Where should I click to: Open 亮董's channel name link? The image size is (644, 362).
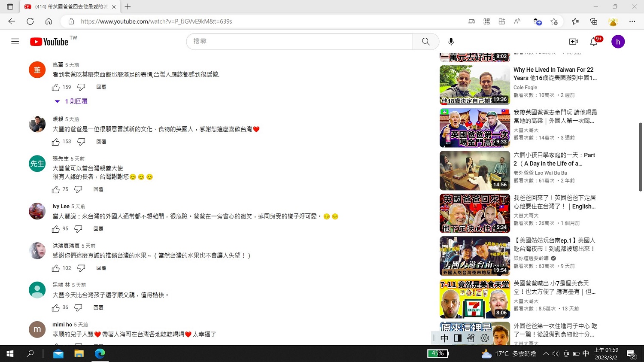click(58, 65)
